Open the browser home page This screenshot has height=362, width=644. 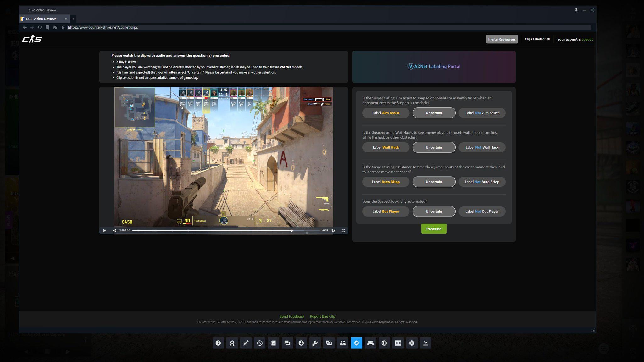coord(55,27)
